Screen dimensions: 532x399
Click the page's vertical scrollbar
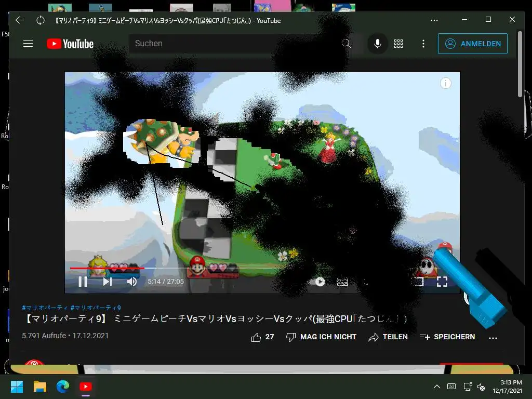point(520,64)
